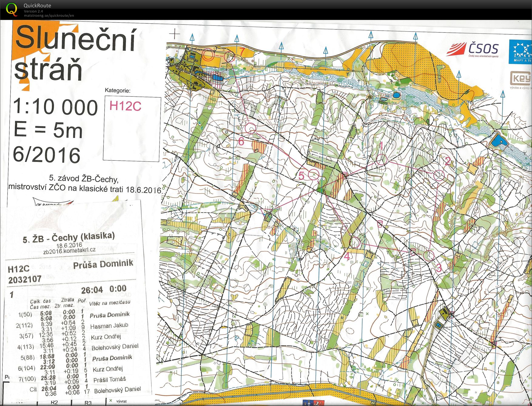
Task: Click 'Bolehovský Daniel' in the Cíl row
Action: 117,390
